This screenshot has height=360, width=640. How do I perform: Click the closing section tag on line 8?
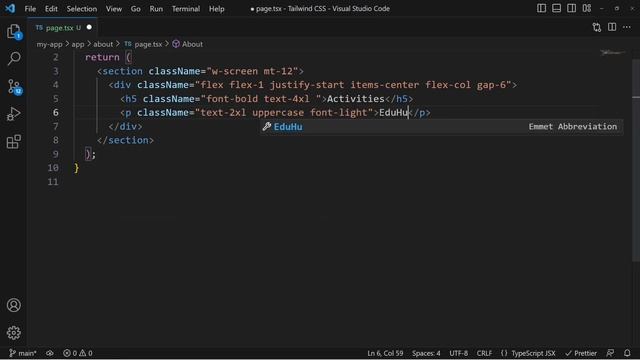(125, 140)
